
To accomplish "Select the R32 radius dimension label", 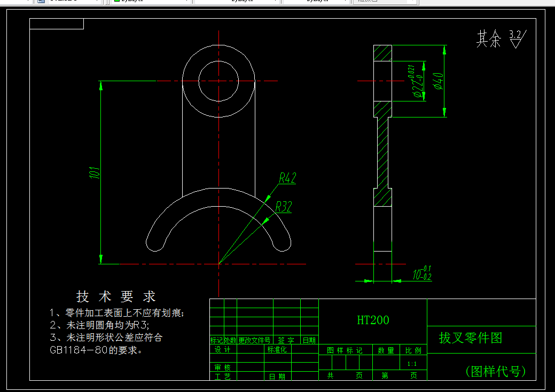I will click(x=283, y=207).
